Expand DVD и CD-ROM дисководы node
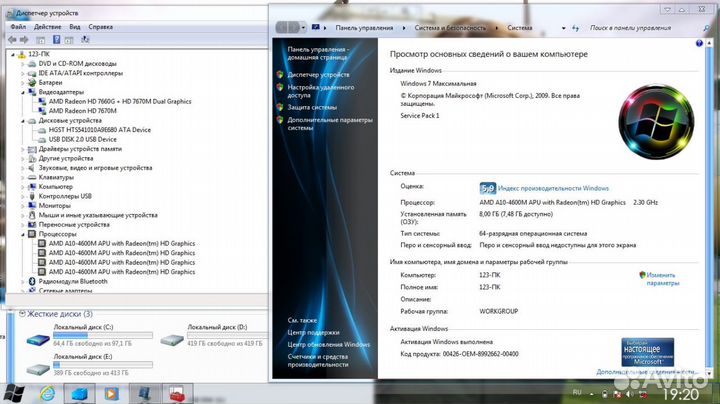This screenshot has height=404, width=720. (22, 64)
